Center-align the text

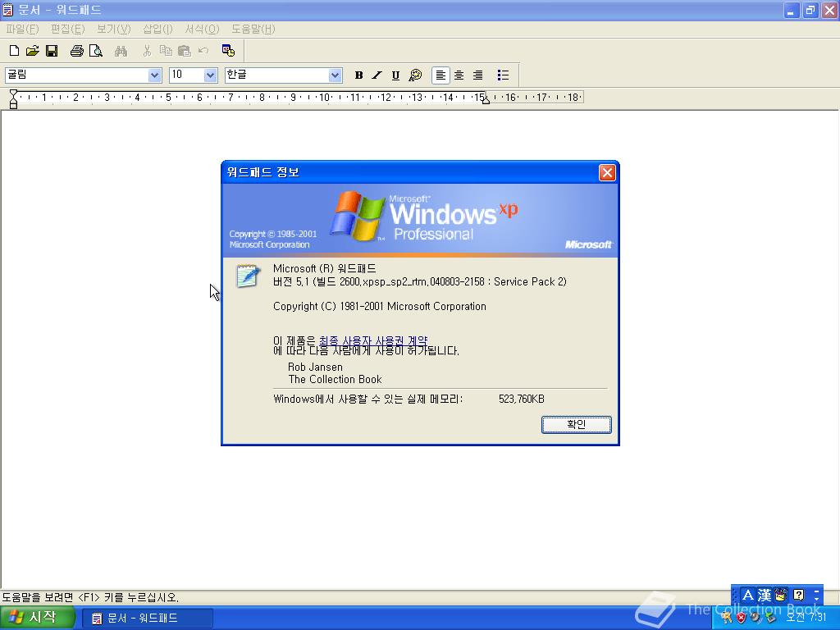tap(459, 75)
